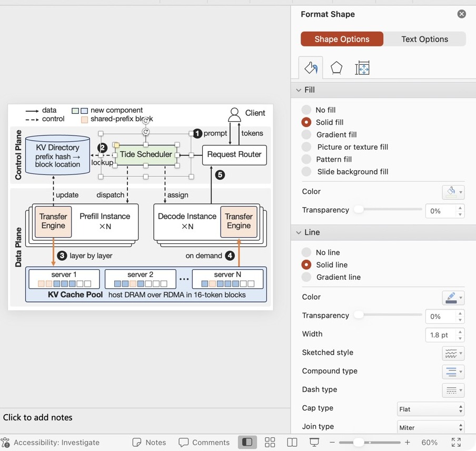Viewport: 476px width, 451px height.
Task: Switch to Text Options tab
Action: click(424, 39)
